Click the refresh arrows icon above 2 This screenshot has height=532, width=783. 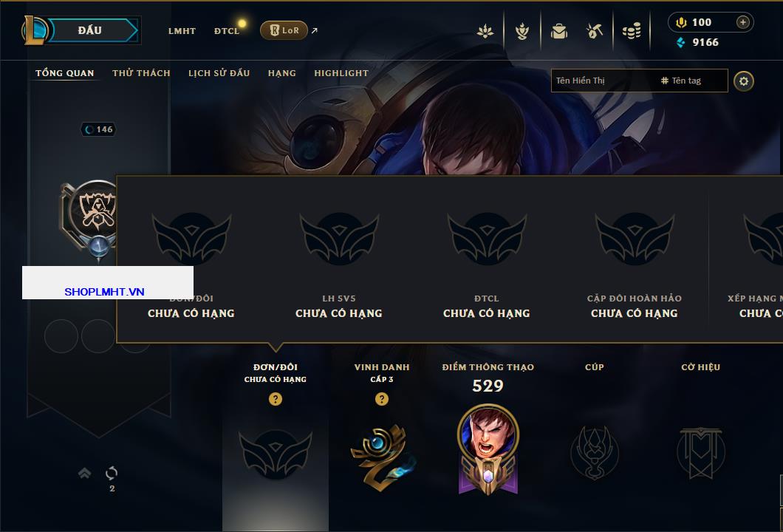[112, 473]
